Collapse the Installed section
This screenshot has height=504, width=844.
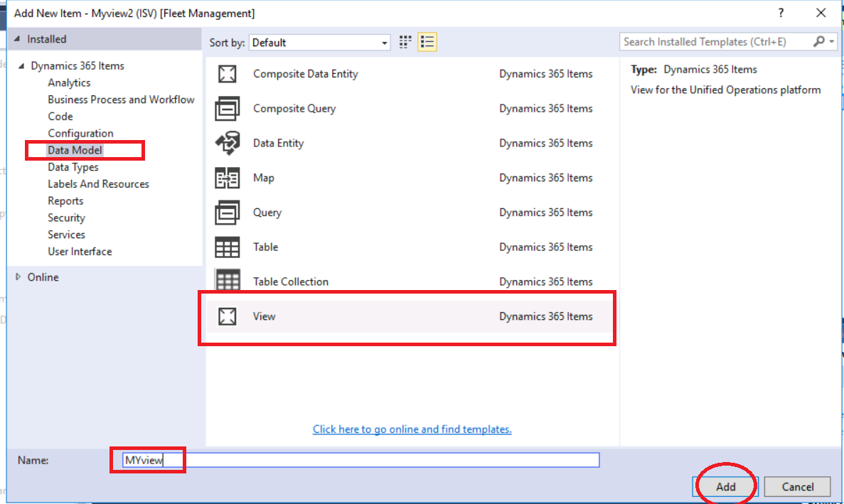point(17,38)
